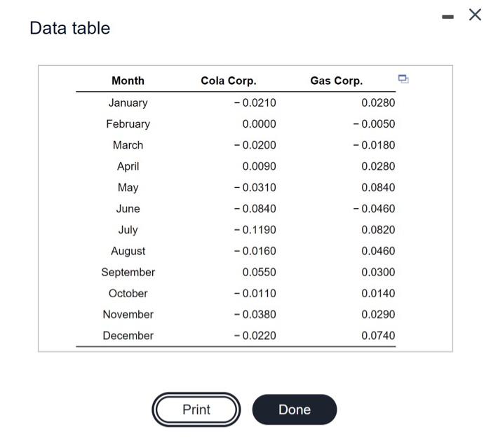Minimize the Data table dialog
The width and height of the screenshot is (491, 448).
[x=448, y=17]
